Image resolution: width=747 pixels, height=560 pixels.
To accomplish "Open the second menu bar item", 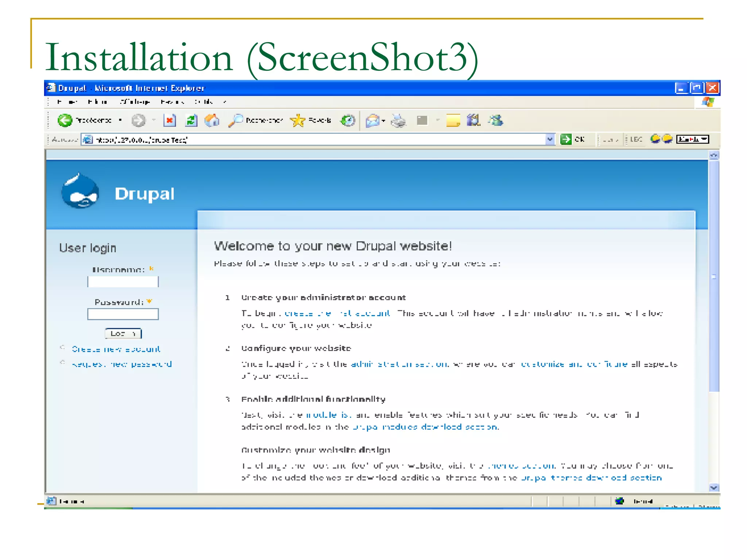I will tap(97, 102).
